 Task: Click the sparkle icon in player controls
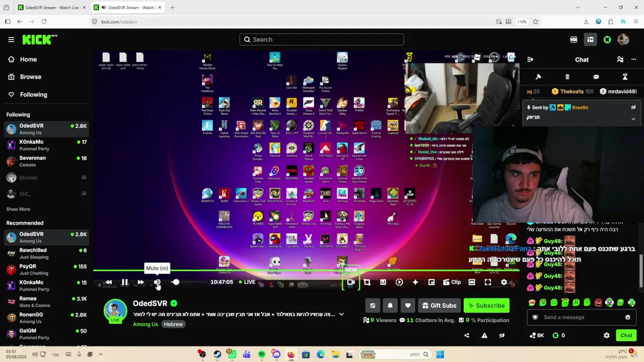[x=415, y=283]
